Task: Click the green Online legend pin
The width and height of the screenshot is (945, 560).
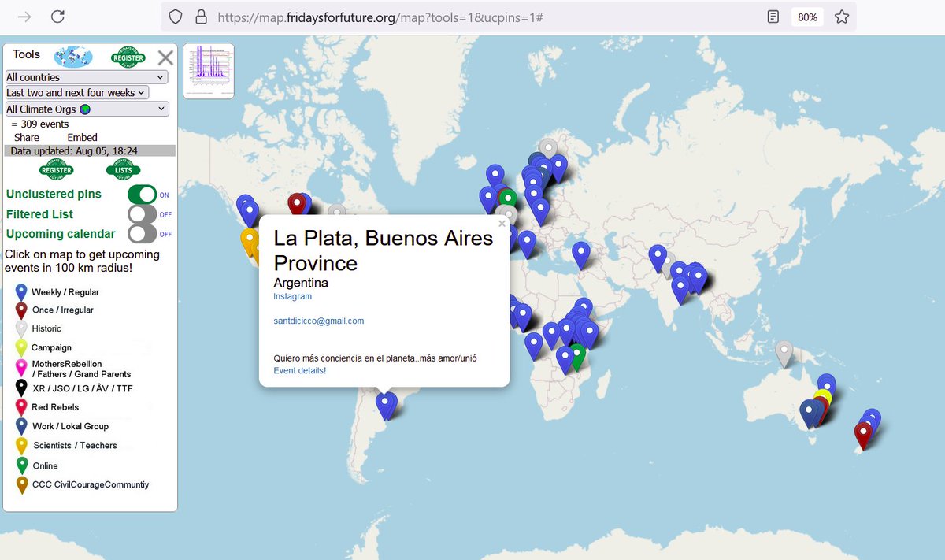Action: (21, 465)
